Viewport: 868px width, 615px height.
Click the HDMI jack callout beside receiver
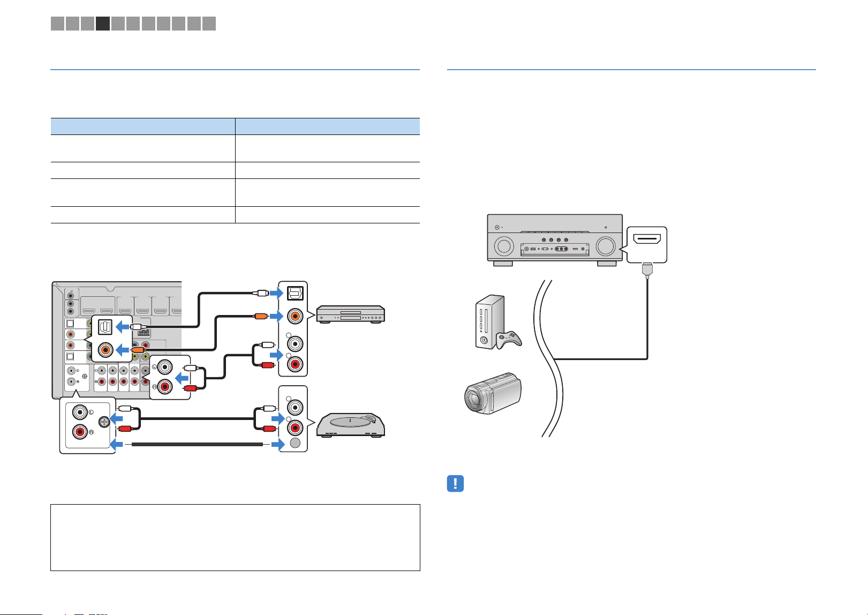click(x=647, y=244)
